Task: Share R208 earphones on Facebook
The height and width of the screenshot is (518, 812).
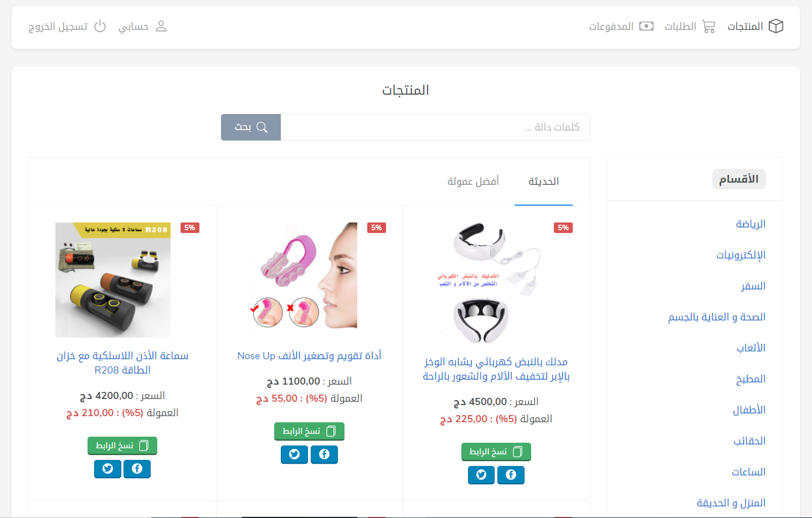Action: [137, 469]
